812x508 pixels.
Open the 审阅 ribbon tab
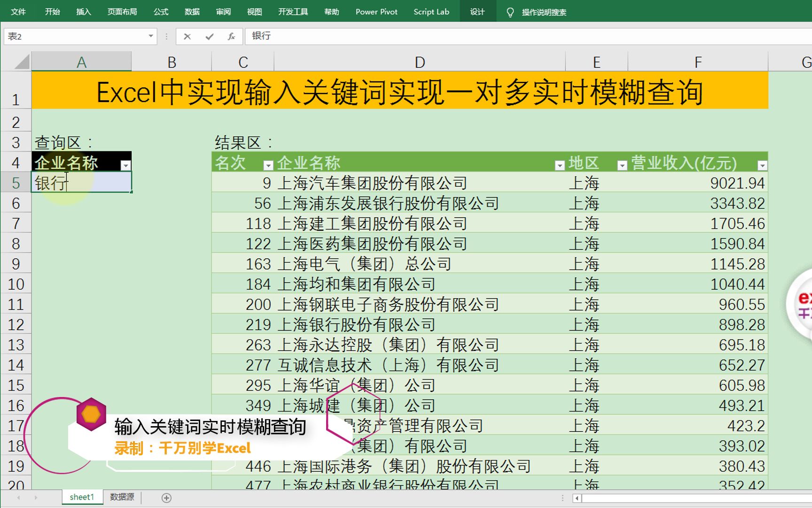[223, 12]
